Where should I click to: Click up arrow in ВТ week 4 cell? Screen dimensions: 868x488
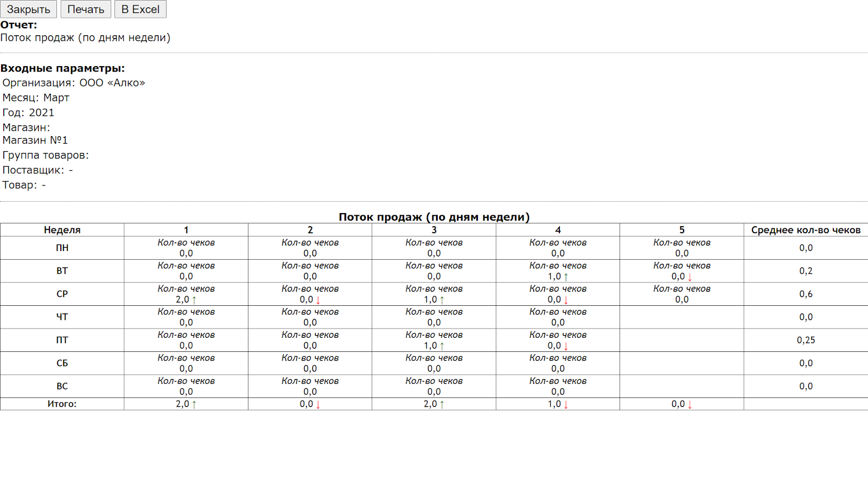coord(566,277)
